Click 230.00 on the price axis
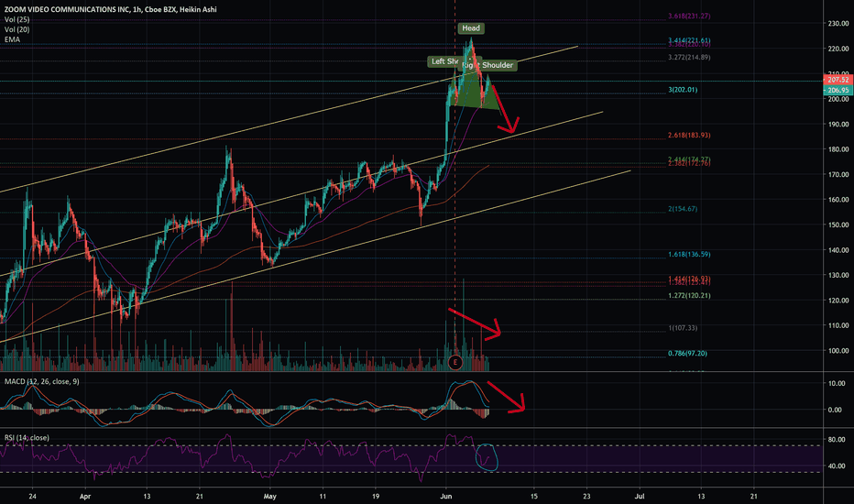The image size is (854, 504). pyautogui.click(x=838, y=24)
